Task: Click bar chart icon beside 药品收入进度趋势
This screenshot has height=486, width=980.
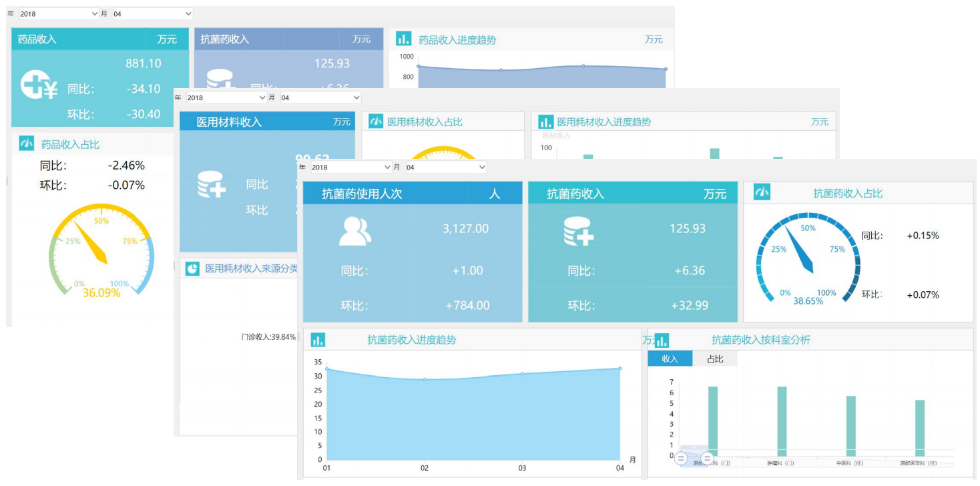Action: coord(403,39)
